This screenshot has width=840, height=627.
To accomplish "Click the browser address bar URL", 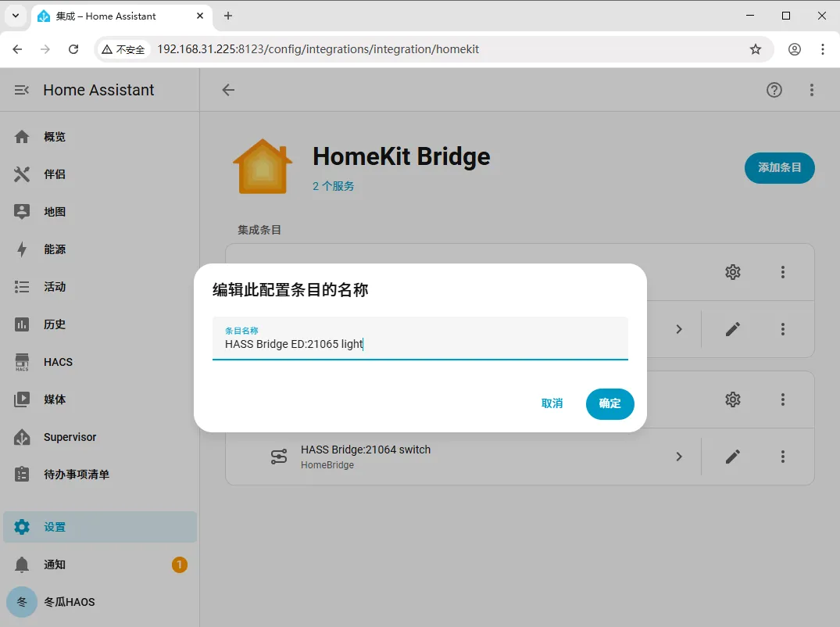I will 318,49.
